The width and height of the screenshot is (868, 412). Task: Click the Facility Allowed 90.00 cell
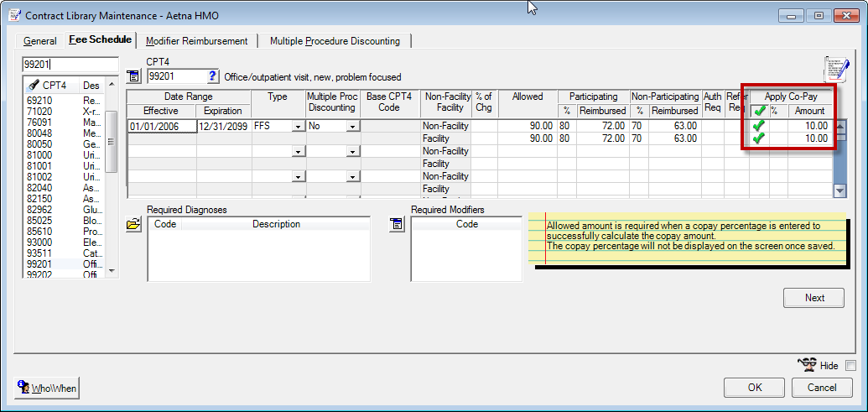click(528, 138)
